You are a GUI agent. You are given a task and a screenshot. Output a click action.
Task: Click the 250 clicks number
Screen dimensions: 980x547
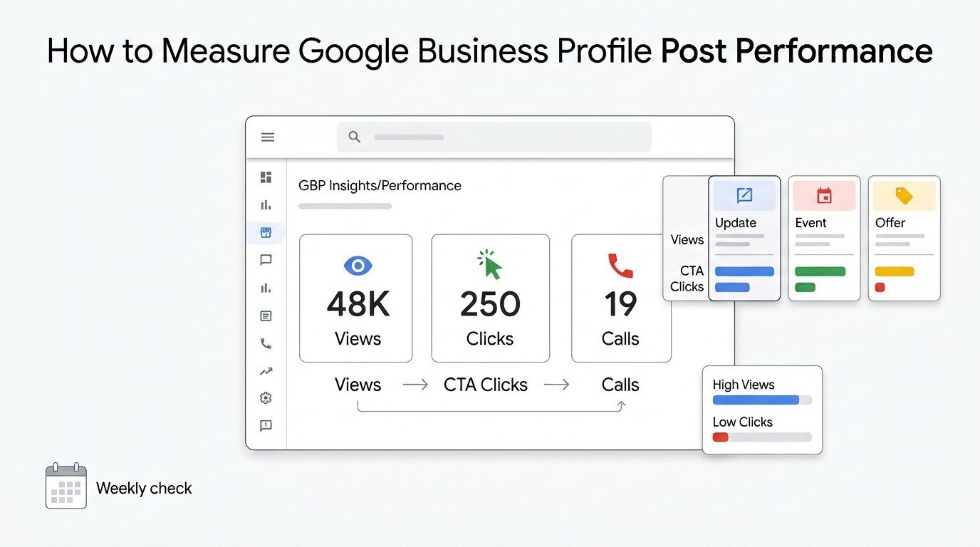[x=490, y=305]
